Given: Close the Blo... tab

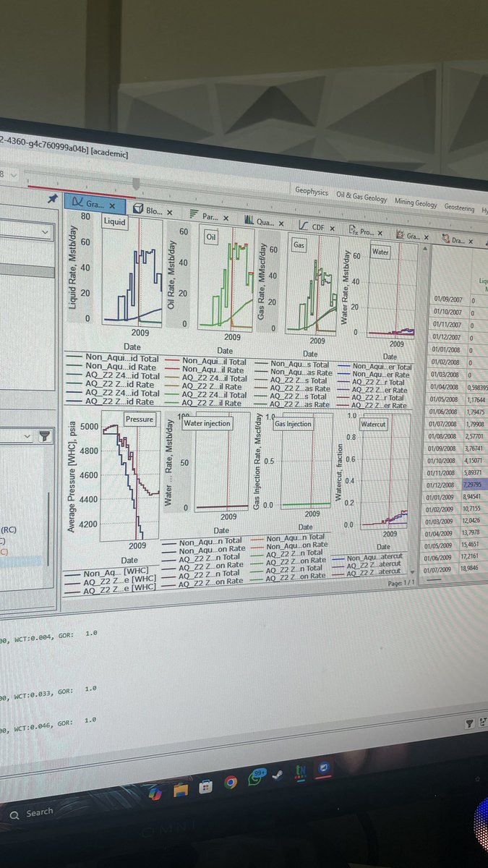Looking at the screenshot, I should (169, 213).
